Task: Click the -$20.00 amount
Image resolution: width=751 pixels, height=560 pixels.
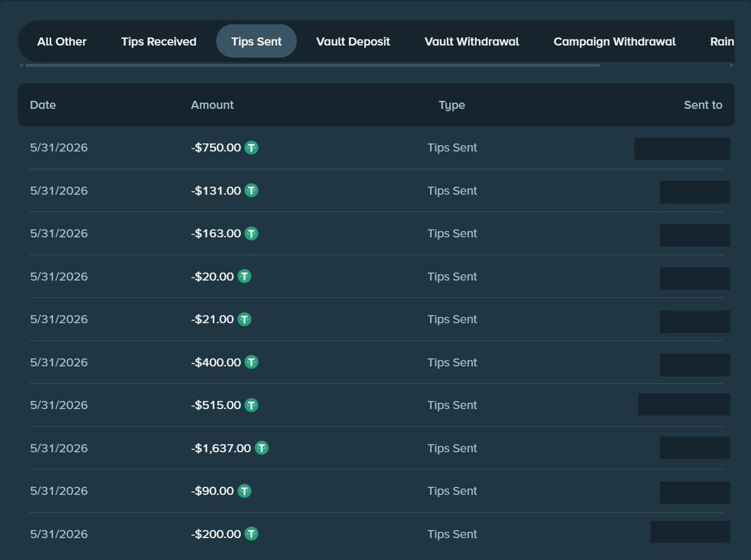Action: tap(212, 276)
